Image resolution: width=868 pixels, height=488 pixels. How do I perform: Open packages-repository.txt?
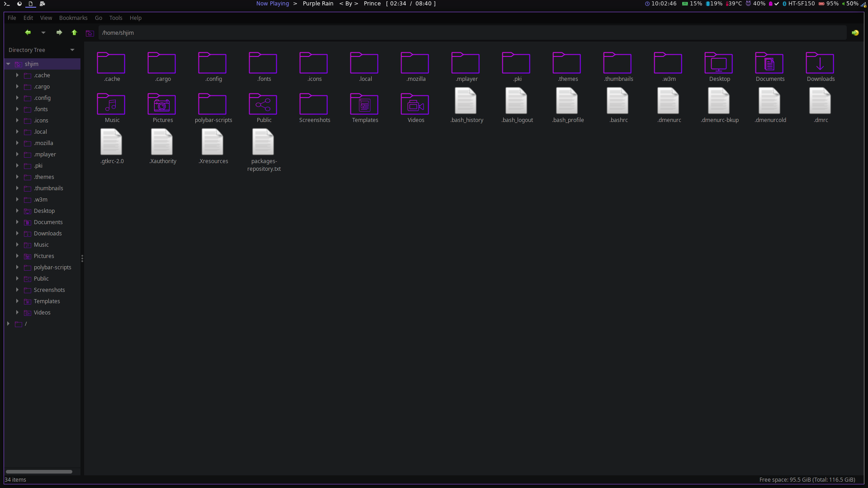click(x=264, y=142)
